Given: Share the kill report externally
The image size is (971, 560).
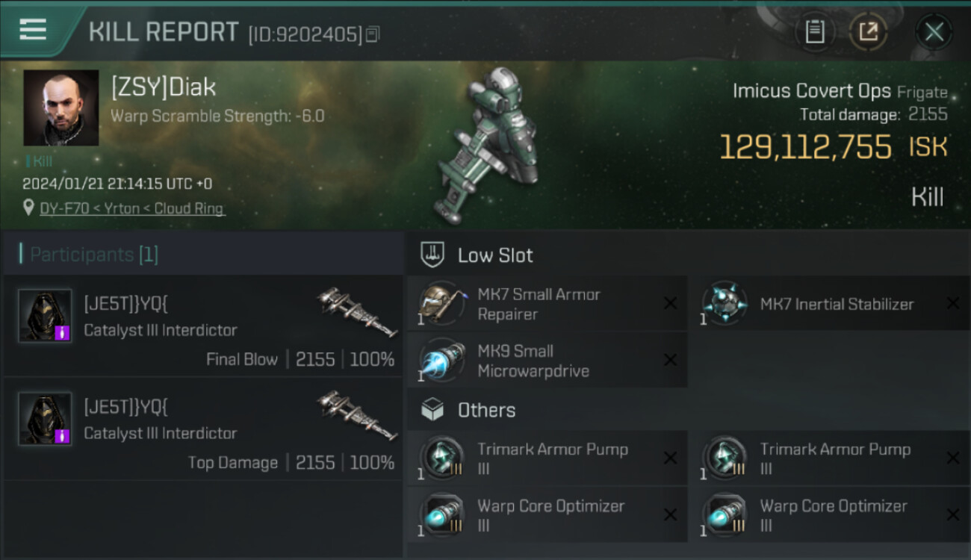Looking at the screenshot, I should [868, 31].
